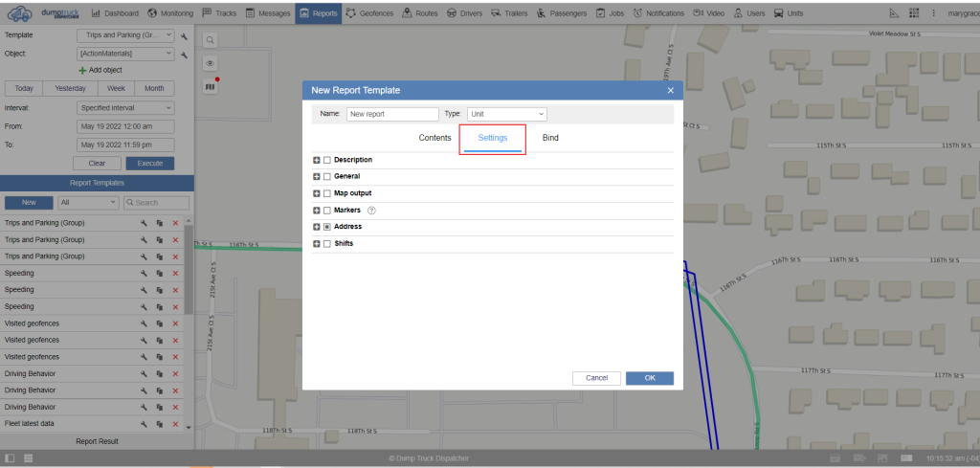Image resolution: width=980 pixels, height=468 pixels.
Task: Check the Shifts checkbox
Action: [x=326, y=244]
